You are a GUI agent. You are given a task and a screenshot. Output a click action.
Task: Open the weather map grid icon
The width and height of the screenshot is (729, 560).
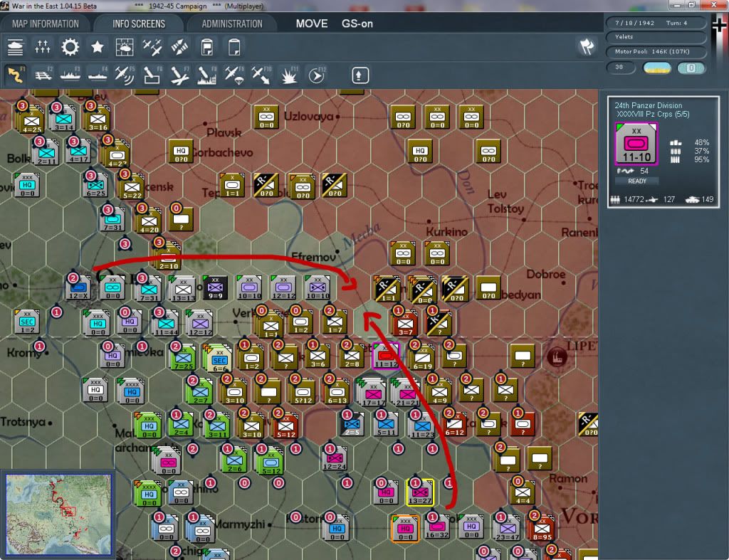coord(125,48)
